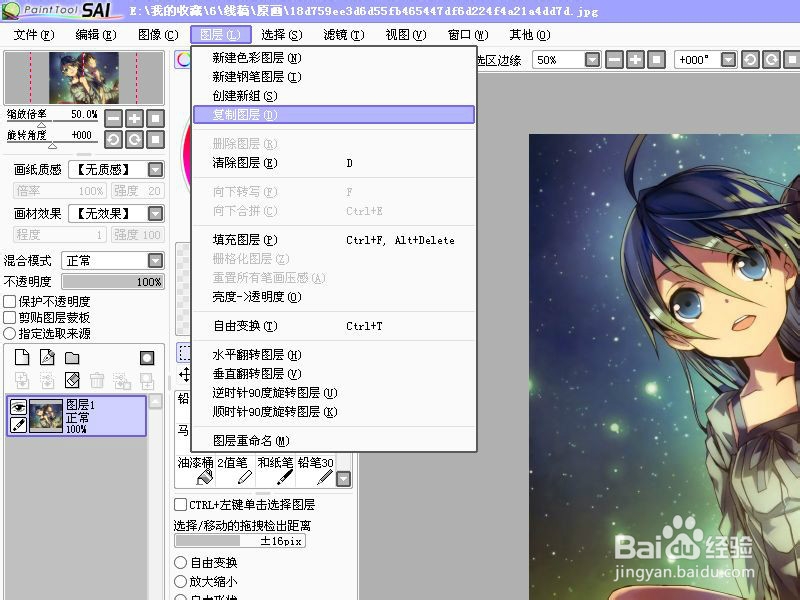Zoom in with navigator plus button
The height and width of the screenshot is (600, 800).
134,119
